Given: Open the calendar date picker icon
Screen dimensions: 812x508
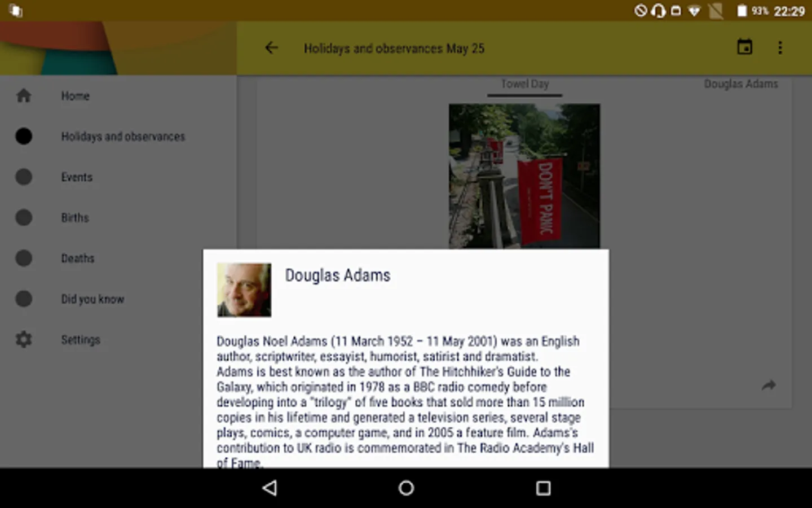Looking at the screenshot, I should tap(744, 47).
